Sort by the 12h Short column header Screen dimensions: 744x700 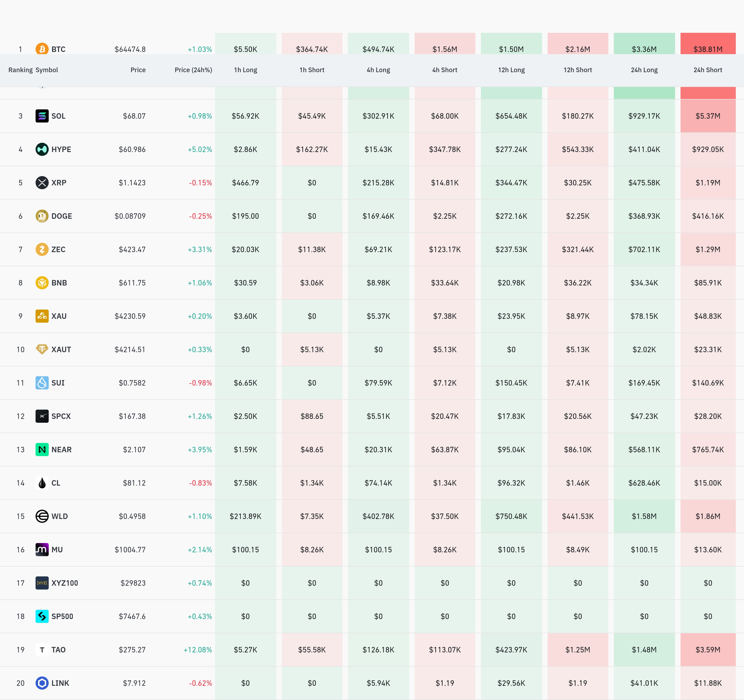click(x=578, y=70)
